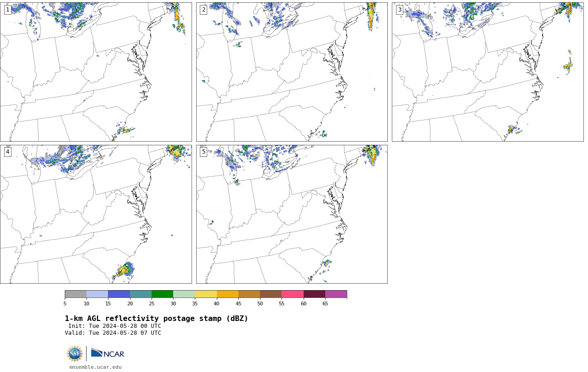
Task: Select the pink 55-60 dBZ swatch
Action: click(x=293, y=294)
